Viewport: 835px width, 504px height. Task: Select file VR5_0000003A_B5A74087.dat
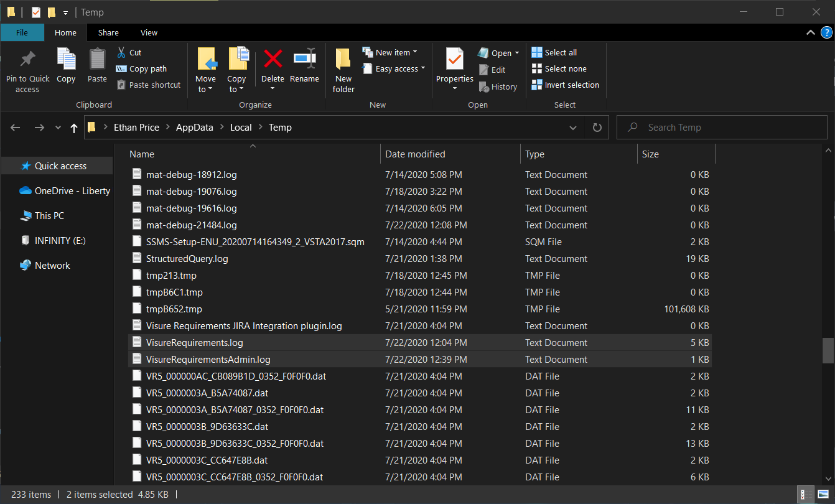(419, 393)
